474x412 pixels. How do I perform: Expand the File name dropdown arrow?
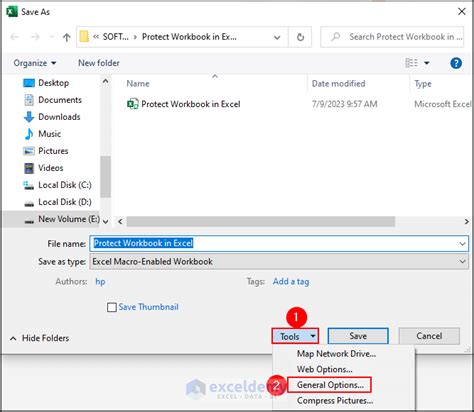click(x=462, y=244)
